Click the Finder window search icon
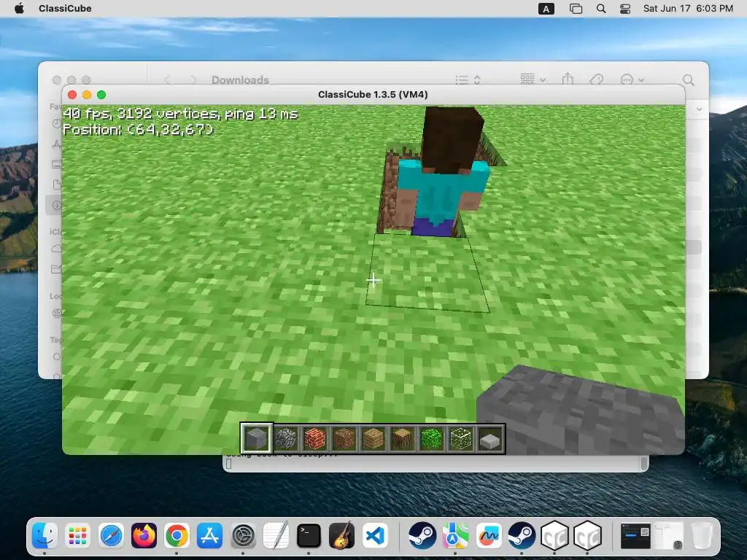 (x=688, y=80)
